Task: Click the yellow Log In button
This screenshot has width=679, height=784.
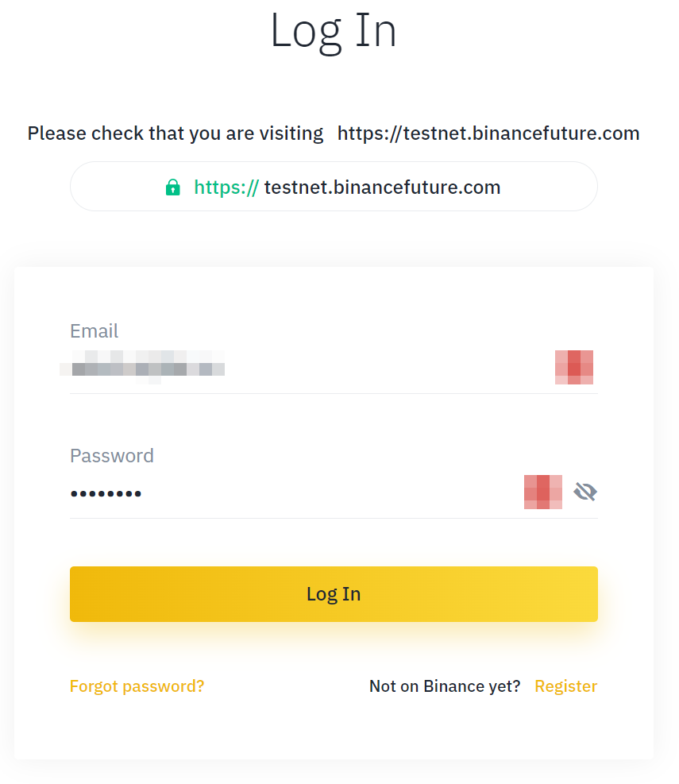Action: (334, 594)
